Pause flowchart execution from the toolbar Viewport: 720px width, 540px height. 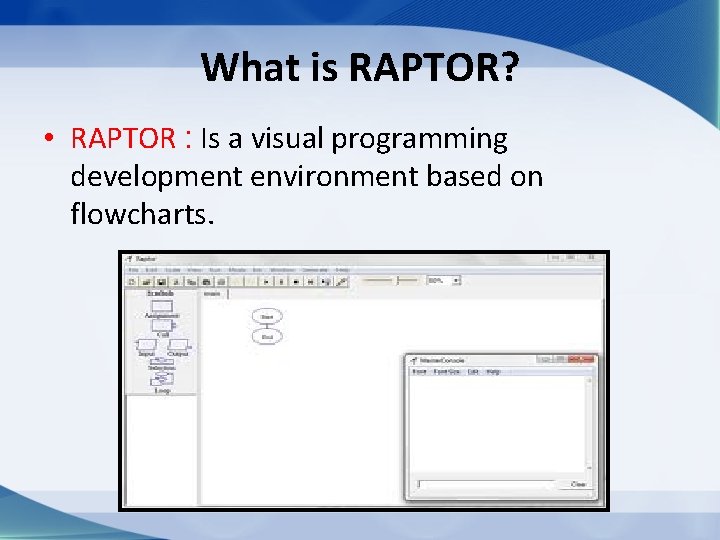(x=281, y=281)
